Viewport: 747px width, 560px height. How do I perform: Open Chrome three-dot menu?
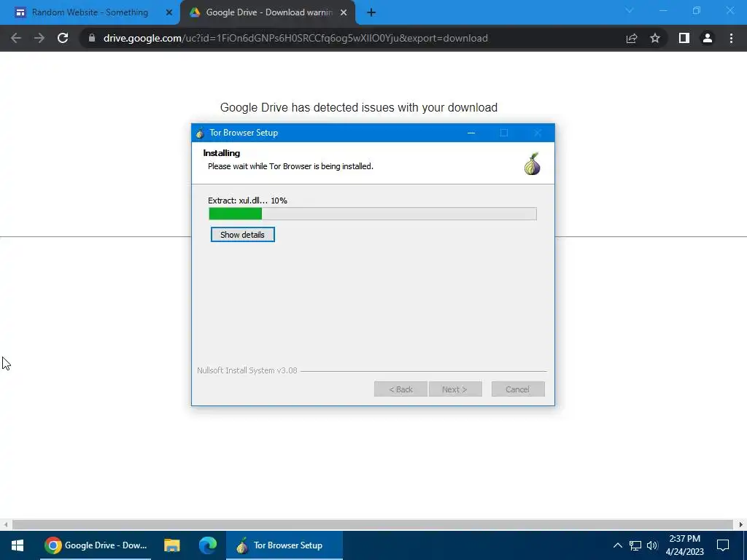pos(731,38)
